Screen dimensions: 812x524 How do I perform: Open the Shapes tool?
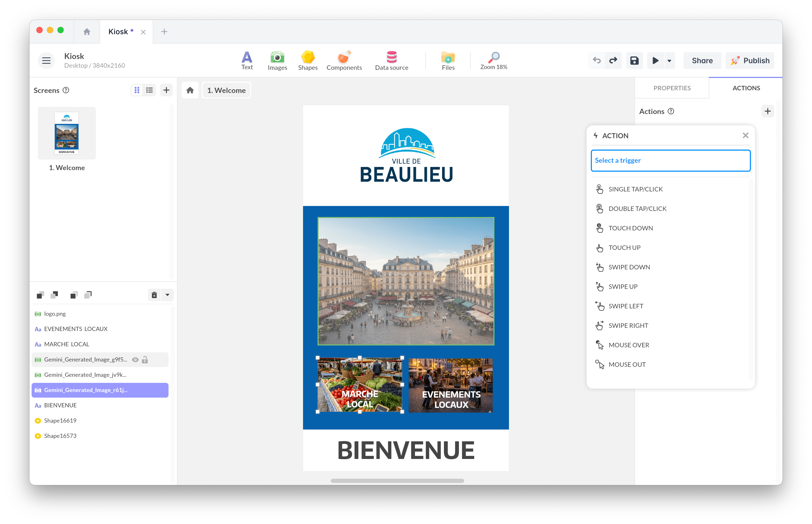pos(308,60)
